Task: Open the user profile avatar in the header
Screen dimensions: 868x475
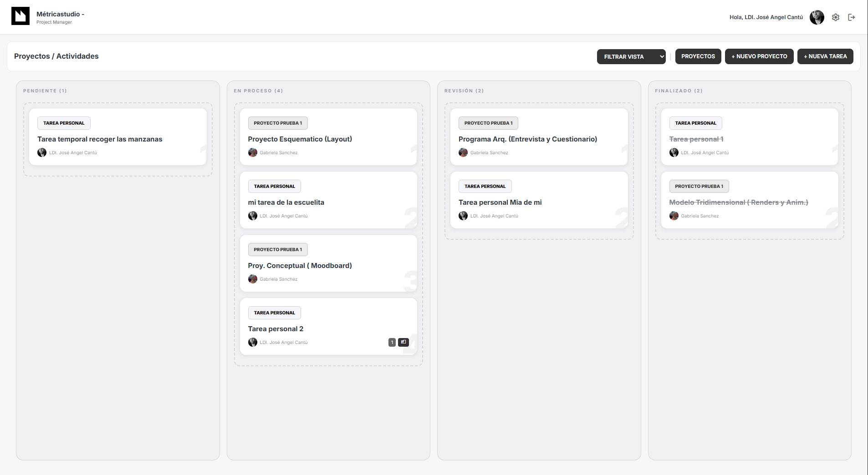Action: pyautogui.click(x=817, y=17)
